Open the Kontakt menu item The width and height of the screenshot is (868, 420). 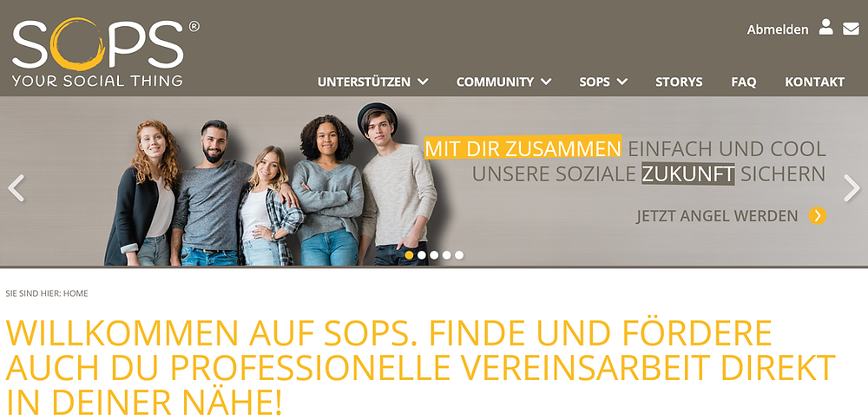point(814,82)
